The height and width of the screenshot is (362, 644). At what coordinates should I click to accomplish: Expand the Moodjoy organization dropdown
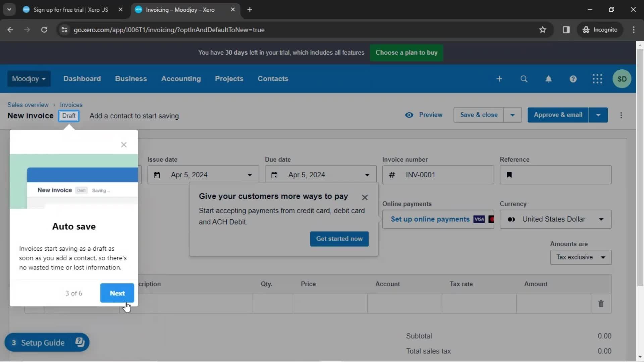coord(29,79)
